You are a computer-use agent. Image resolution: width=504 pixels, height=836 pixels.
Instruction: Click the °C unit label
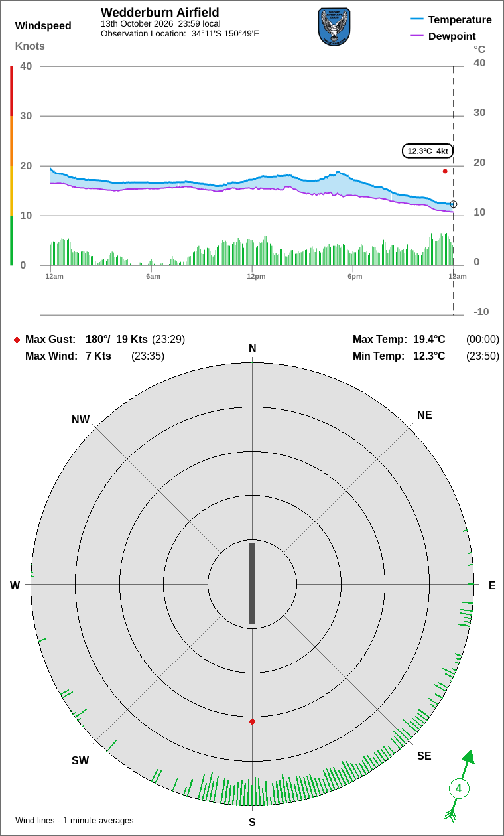tap(479, 49)
